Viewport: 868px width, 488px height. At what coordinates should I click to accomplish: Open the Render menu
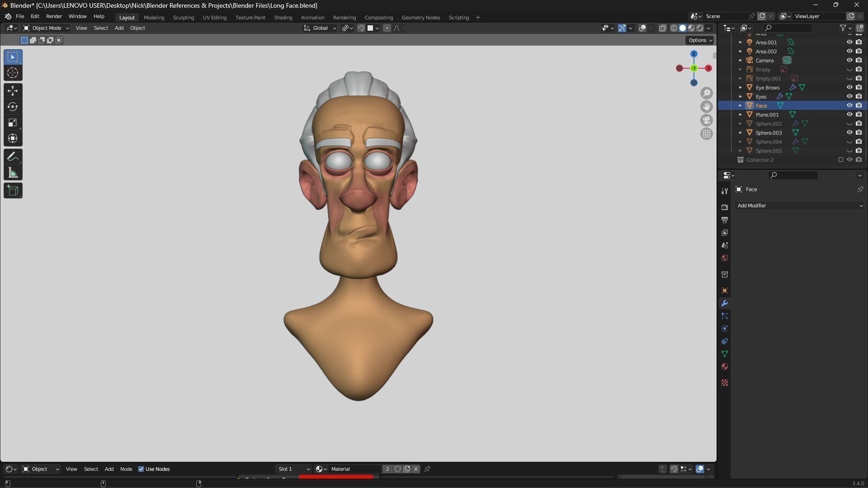click(x=54, y=16)
